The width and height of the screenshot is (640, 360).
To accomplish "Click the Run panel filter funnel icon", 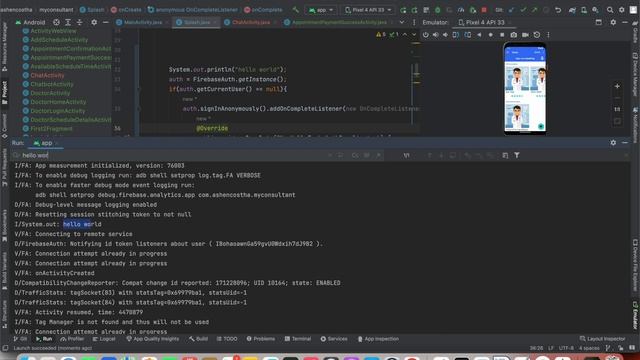I will [517, 155].
